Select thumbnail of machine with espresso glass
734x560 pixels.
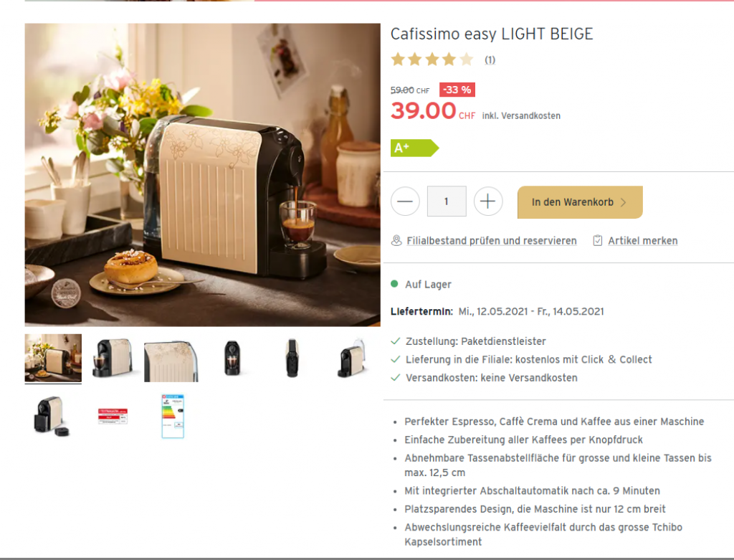(113, 359)
